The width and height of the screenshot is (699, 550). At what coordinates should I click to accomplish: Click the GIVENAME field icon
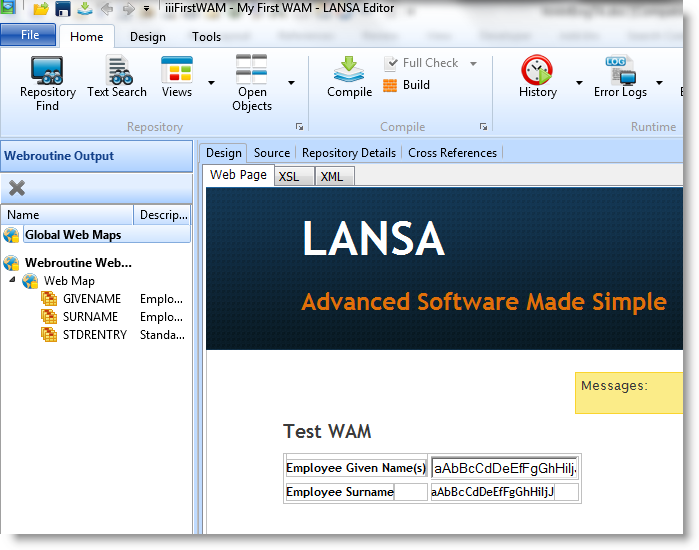point(49,299)
